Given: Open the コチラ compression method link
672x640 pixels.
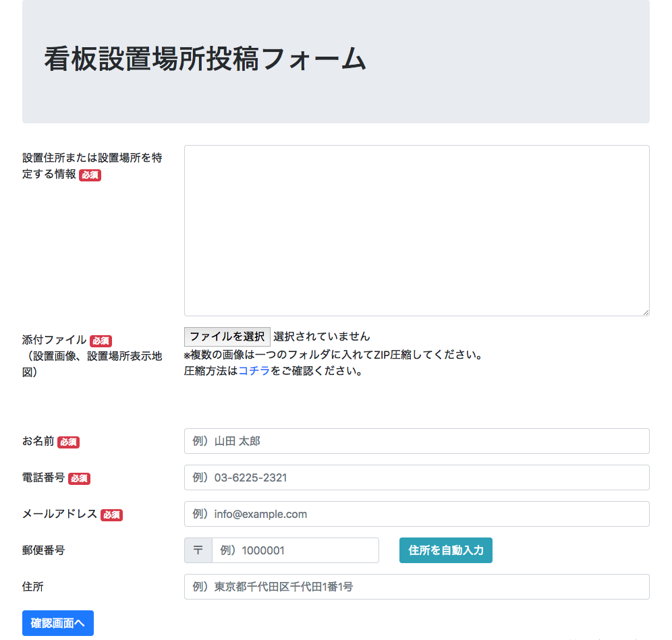Looking at the screenshot, I should pyautogui.click(x=254, y=371).
